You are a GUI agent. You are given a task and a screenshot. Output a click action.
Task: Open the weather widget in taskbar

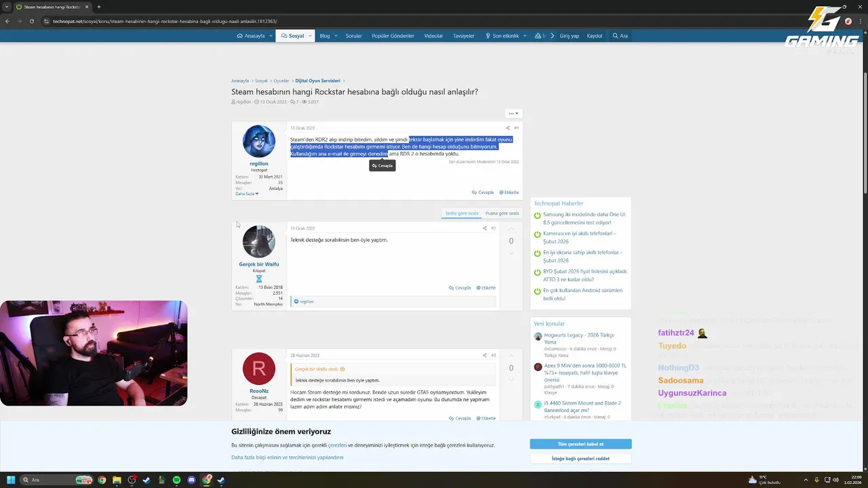tap(764, 480)
